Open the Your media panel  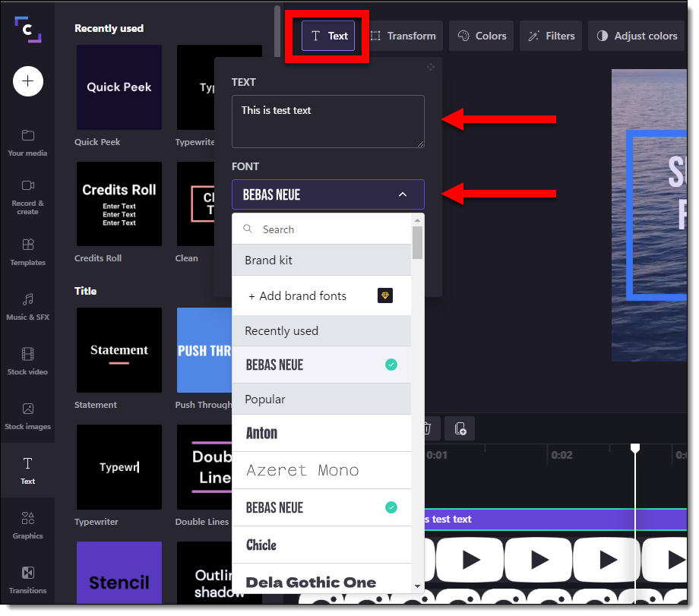pos(27,143)
